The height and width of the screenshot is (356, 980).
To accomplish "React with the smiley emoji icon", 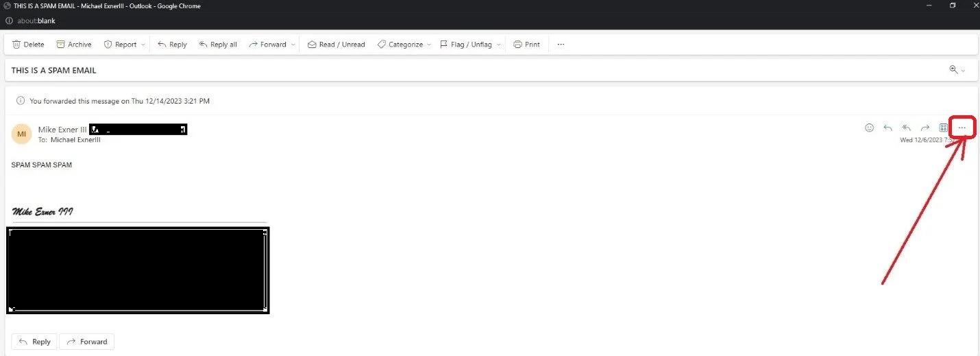I will (x=869, y=128).
